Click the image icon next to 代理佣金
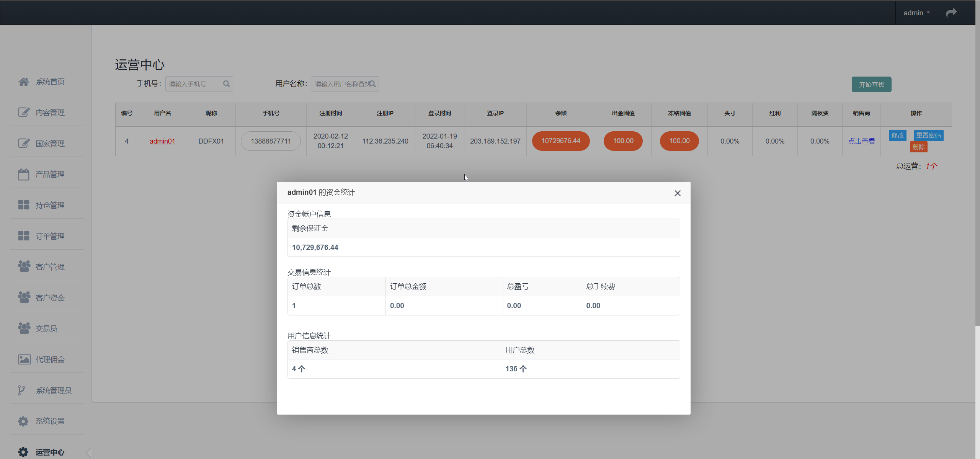This screenshot has height=459, width=980. [x=24, y=359]
